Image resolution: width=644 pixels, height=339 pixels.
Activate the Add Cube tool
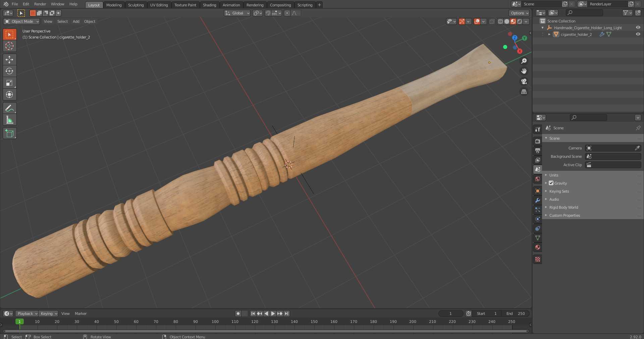tap(9, 133)
